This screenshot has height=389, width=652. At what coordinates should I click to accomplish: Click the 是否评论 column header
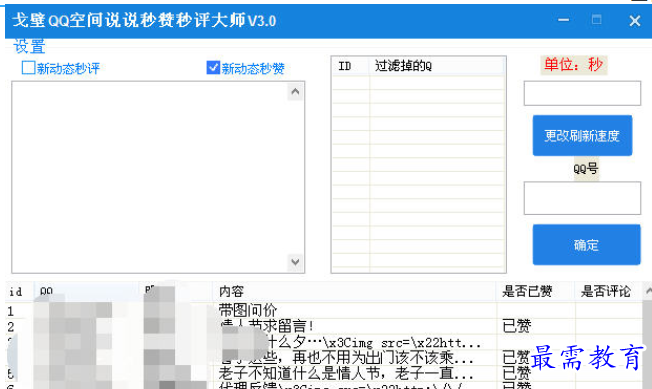pyautogui.click(x=608, y=291)
